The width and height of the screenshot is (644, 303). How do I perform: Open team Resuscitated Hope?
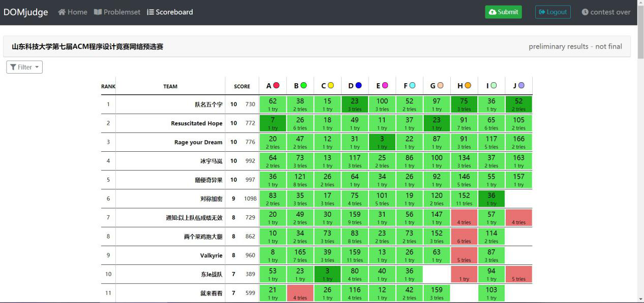[197, 123]
